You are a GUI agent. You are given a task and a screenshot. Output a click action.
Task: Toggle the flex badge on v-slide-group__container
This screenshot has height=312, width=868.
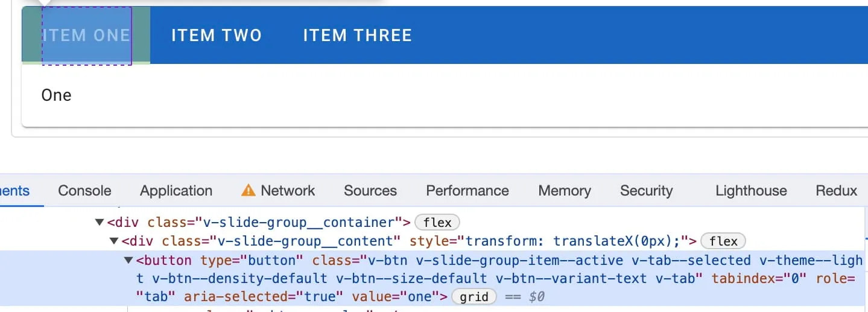[437, 223]
